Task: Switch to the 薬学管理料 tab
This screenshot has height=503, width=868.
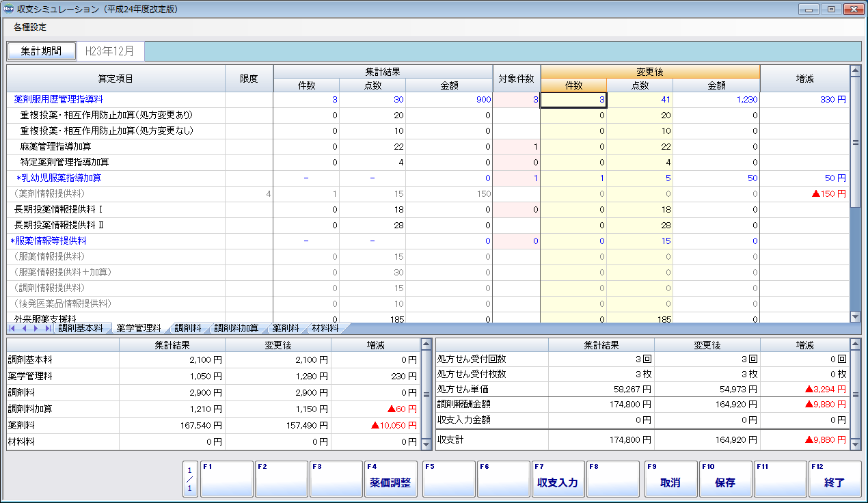Action: click(139, 329)
